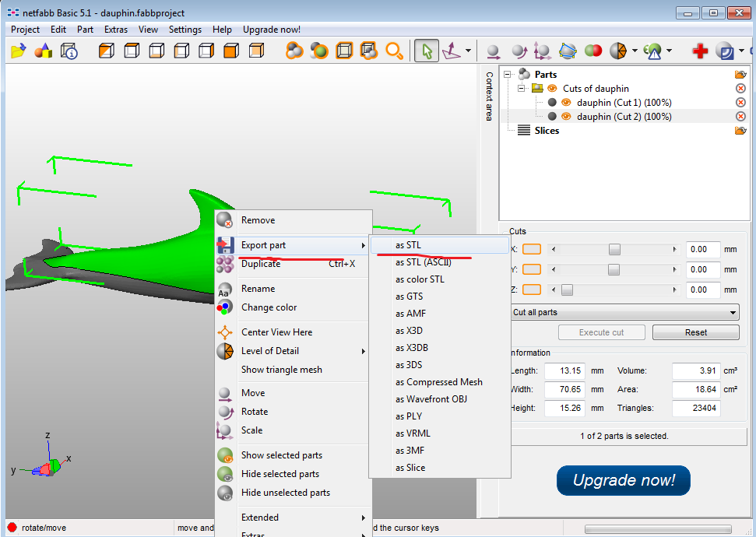Click the Duplicate spheres icon in menu
This screenshot has width=756, height=537.
click(225, 264)
